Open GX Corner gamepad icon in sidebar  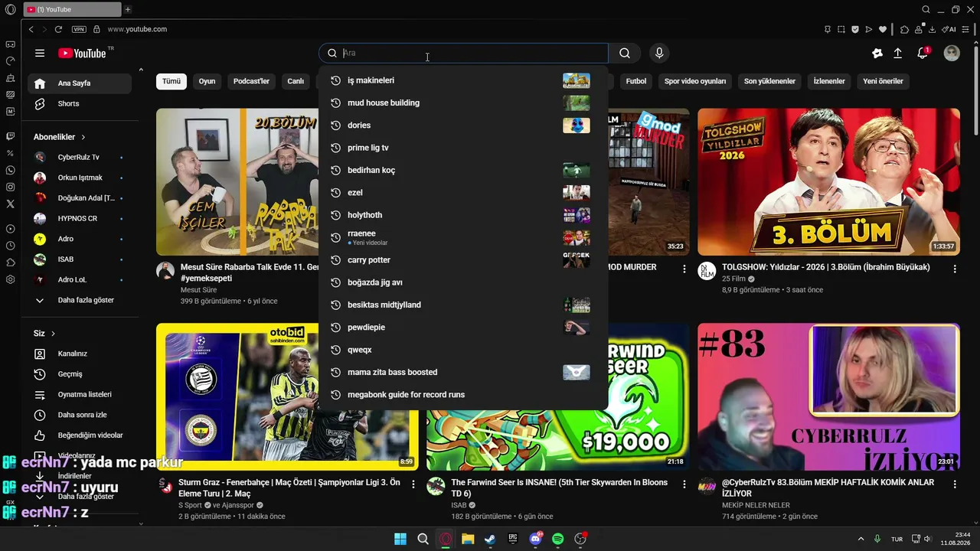tap(10, 44)
